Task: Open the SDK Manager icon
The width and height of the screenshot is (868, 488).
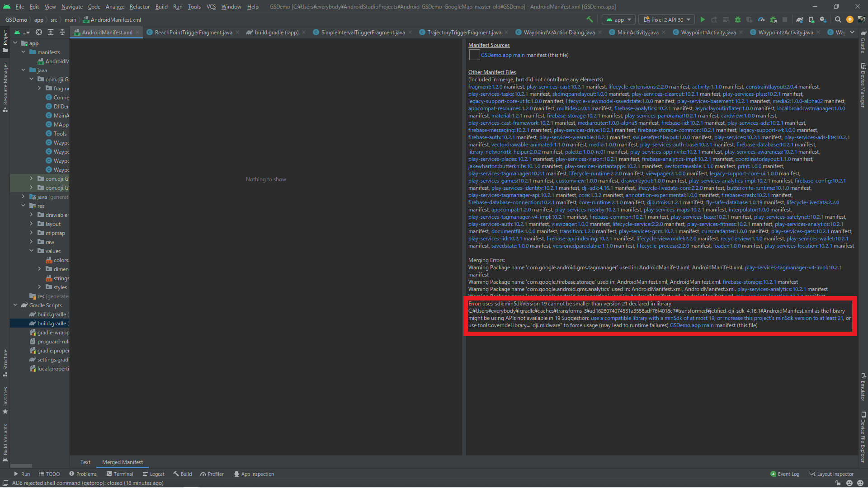Action: [823, 19]
